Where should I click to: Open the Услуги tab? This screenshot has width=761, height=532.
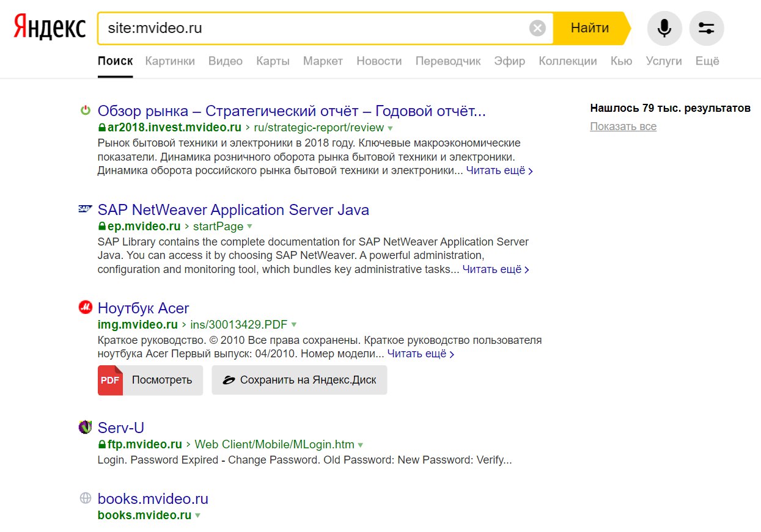[664, 61]
